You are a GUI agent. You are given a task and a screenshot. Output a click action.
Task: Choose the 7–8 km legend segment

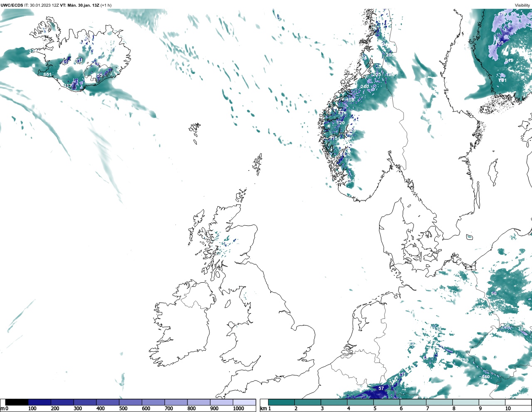[439, 402]
